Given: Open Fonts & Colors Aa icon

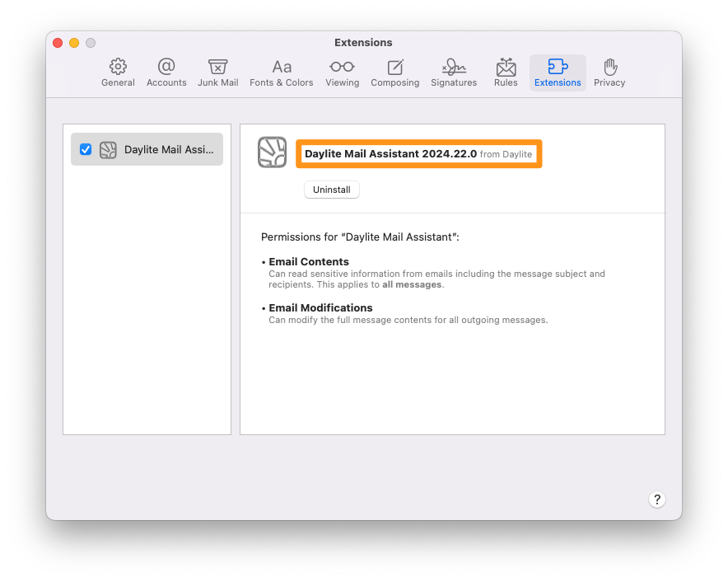Looking at the screenshot, I should click(x=282, y=68).
